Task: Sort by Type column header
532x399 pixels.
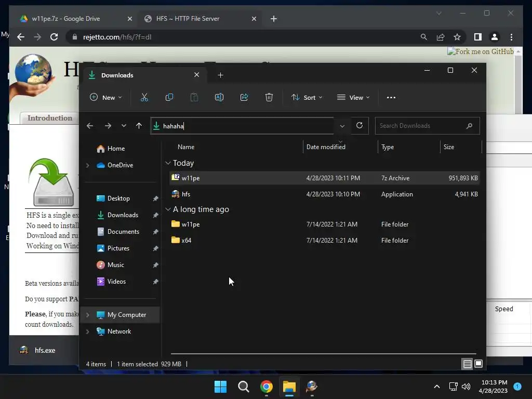Action: [388, 147]
